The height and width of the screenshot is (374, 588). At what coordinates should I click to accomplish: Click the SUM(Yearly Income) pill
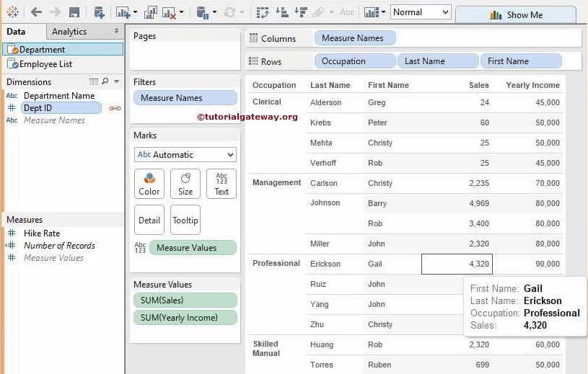click(185, 318)
